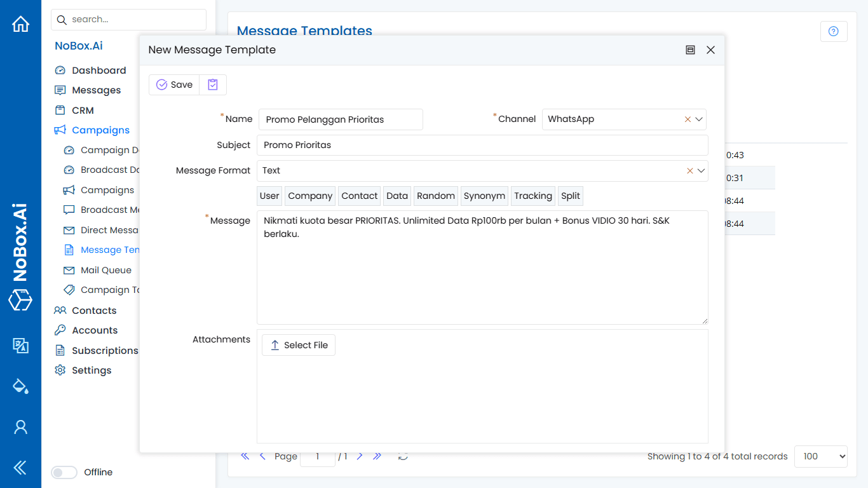Switch to the Company variable tab
Viewport: 868px width, 488px height.
click(x=309, y=196)
